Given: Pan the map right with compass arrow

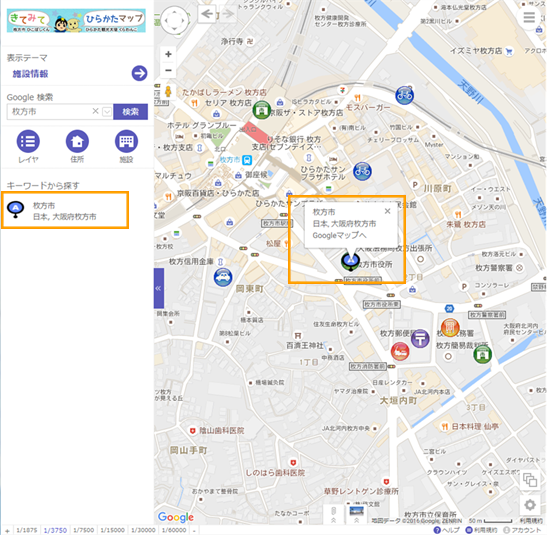Looking at the screenshot, I should 183,20.
